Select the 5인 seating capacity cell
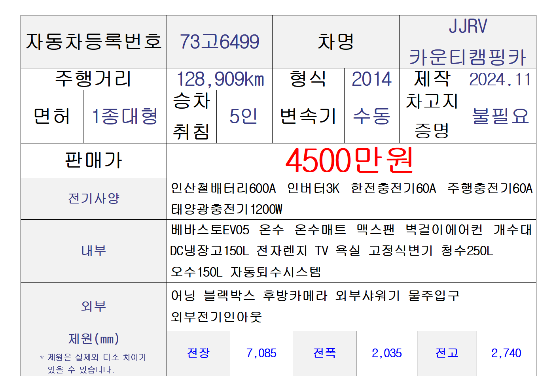Image resolution: width=555 pixels, height=392 pixels. coord(244,116)
